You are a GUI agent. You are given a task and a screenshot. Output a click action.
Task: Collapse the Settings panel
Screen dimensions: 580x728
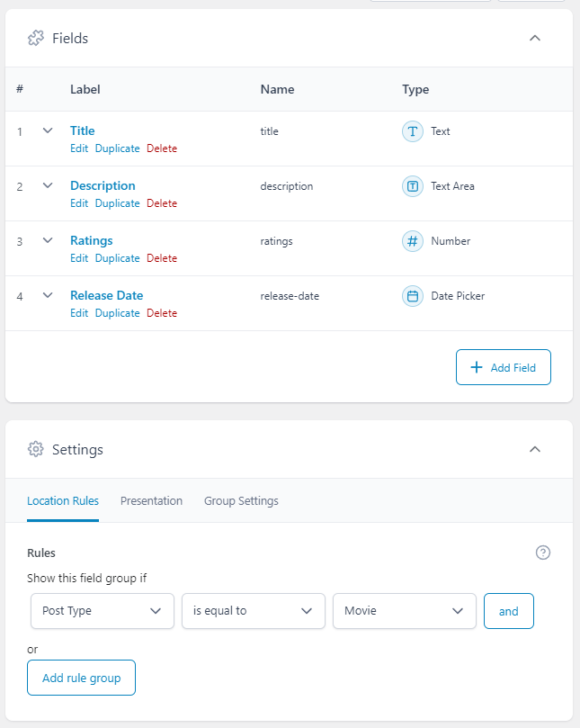(535, 449)
